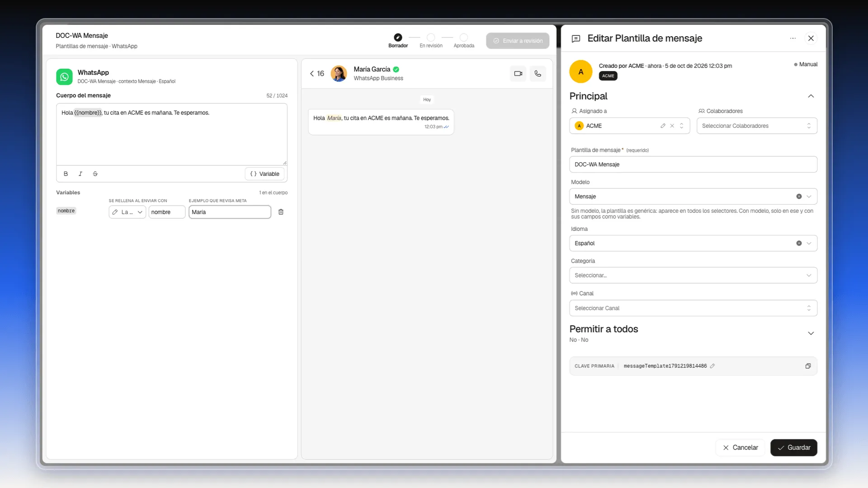Click the yellow ACME avatar
868x488 pixels.
click(x=581, y=71)
